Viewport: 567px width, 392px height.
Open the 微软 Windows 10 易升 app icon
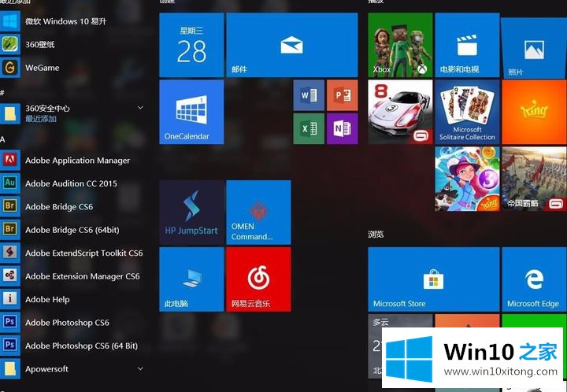point(9,21)
